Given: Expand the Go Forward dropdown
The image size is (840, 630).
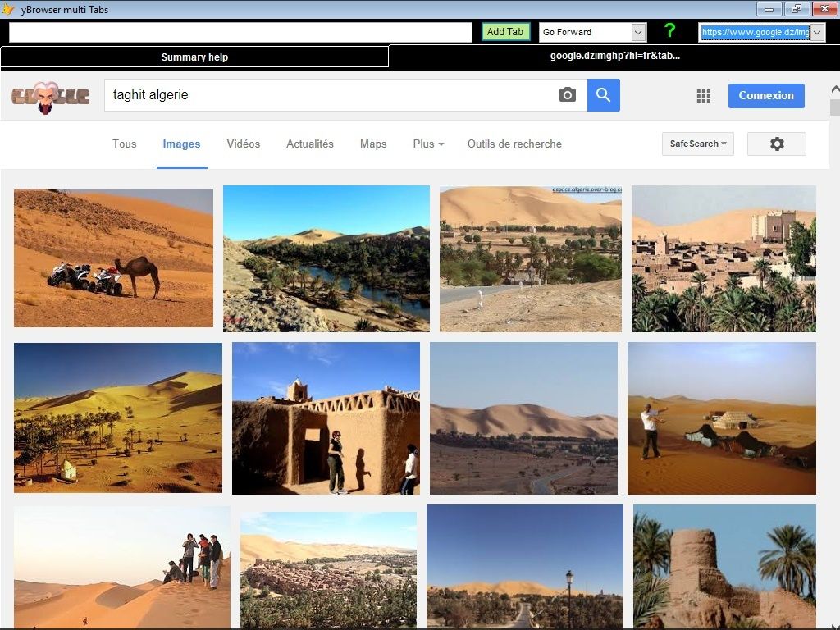Looking at the screenshot, I should pyautogui.click(x=638, y=32).
